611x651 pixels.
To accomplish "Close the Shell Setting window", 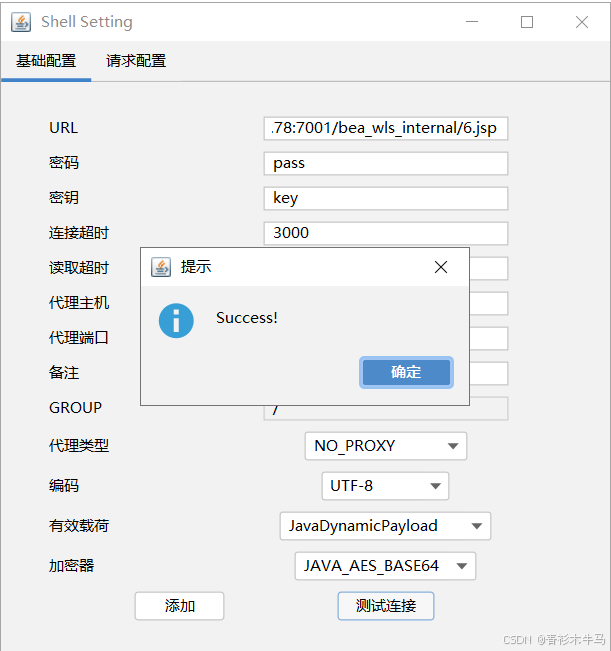I will click(x=582, y=22).
